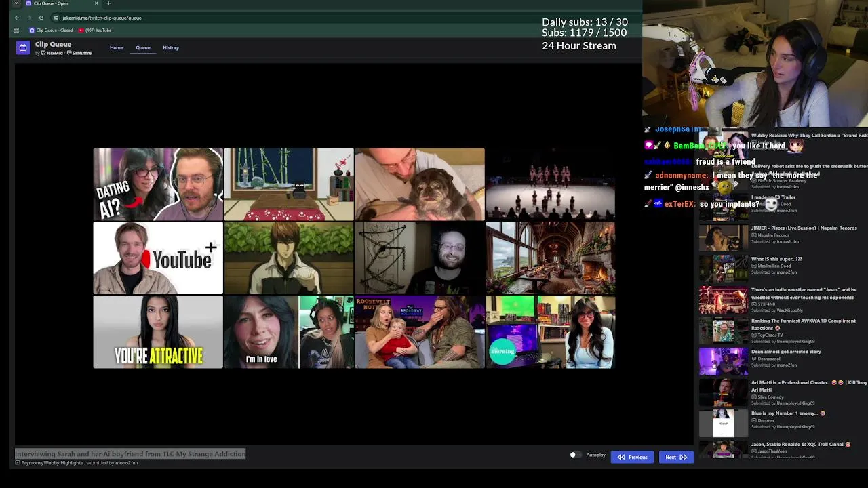
Task: Open the JakeMiki GitHub author link
Action: click(x=52, y=53)
